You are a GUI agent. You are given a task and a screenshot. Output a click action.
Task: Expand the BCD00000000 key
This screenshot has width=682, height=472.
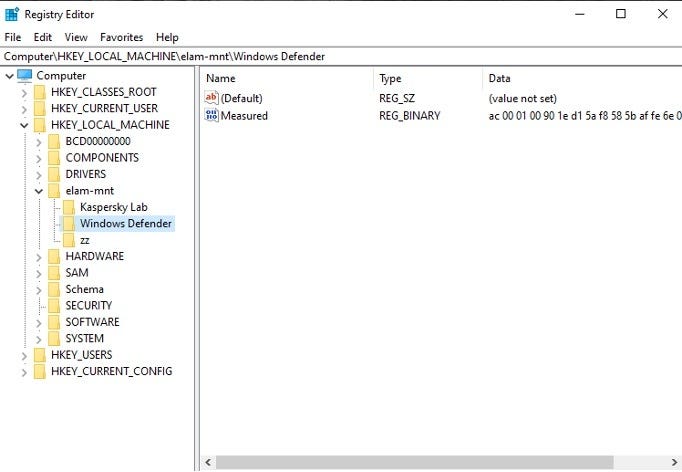coord(39,142)
